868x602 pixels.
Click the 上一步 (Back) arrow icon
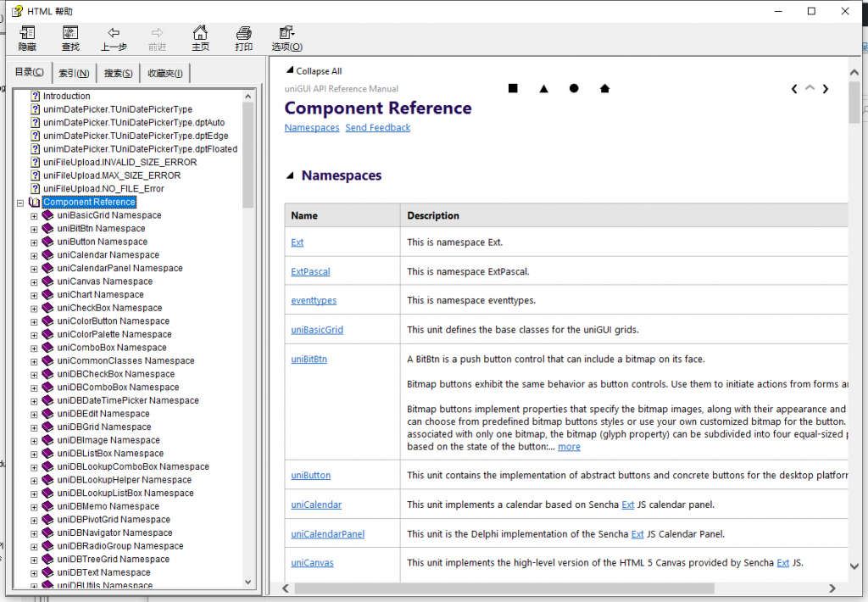(x=114, y=38)
